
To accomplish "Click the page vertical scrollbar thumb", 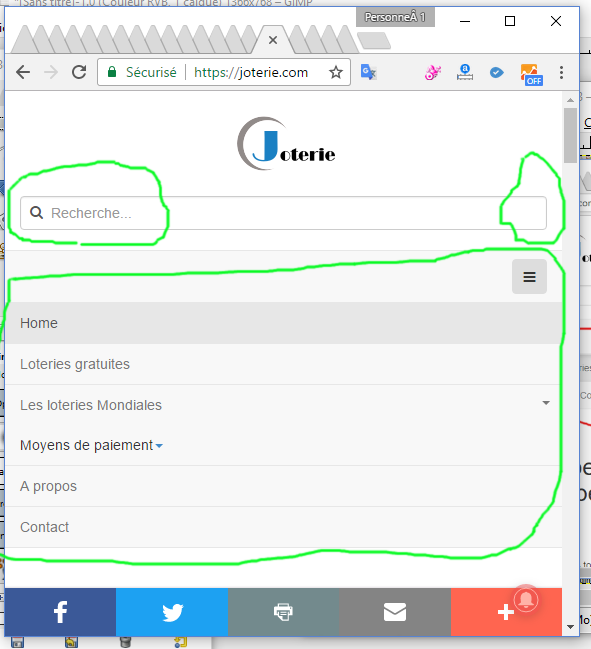I will 570,135.
